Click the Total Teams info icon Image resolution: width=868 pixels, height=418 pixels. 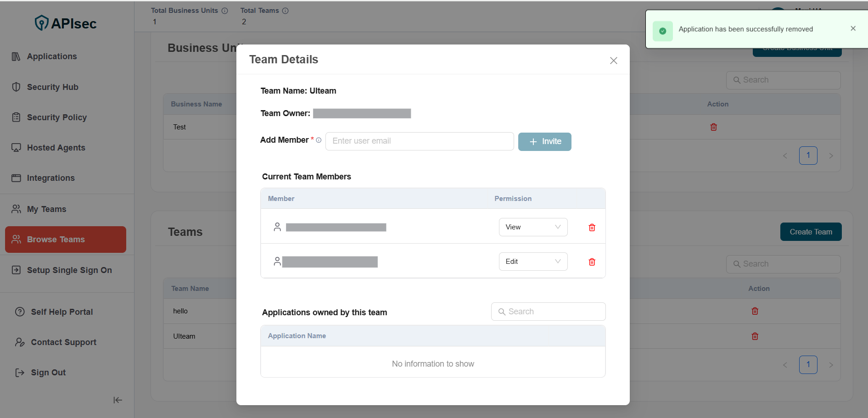285,11
